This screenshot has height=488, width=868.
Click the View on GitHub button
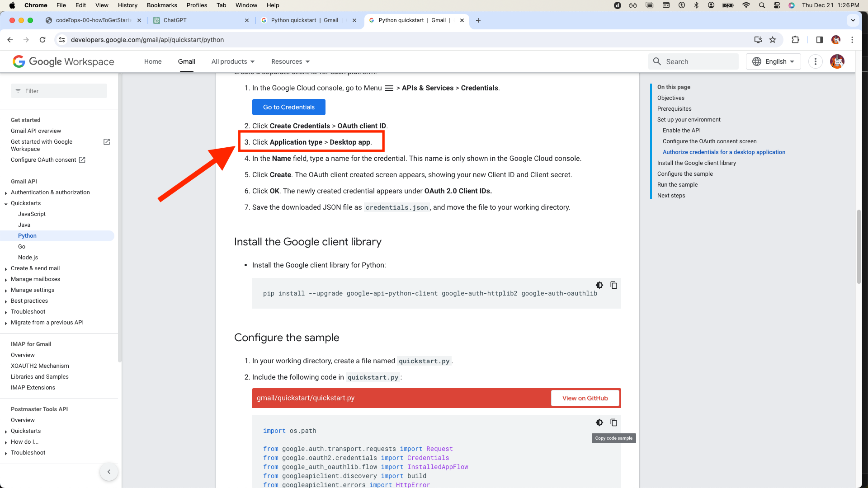tap(585, 398)
